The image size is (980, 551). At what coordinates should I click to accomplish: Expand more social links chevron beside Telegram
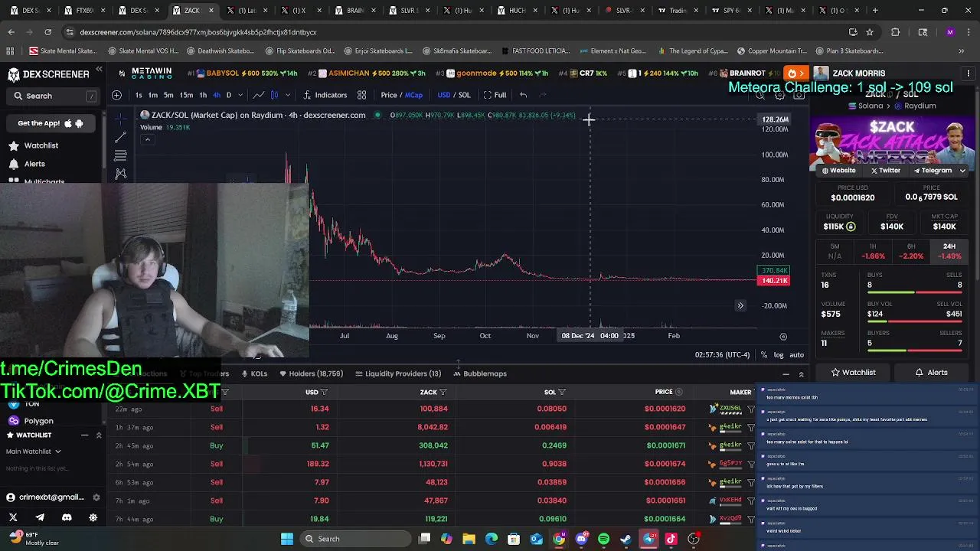coord(962,171)
